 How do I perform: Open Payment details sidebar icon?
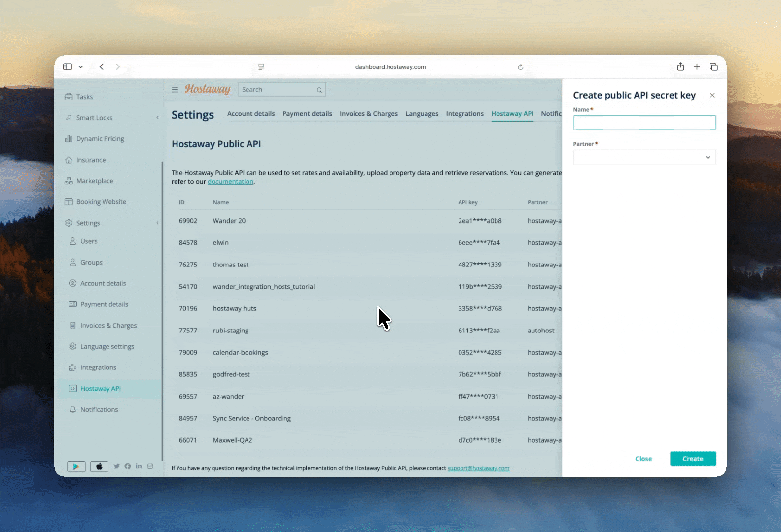pyautogui.click(x=72, y=304)
